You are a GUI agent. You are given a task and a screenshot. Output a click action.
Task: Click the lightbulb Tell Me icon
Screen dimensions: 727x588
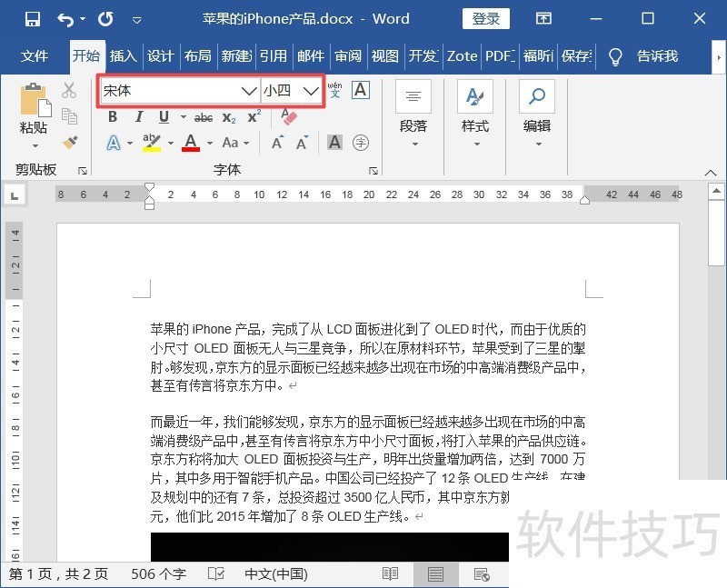(x=615, y=56)
